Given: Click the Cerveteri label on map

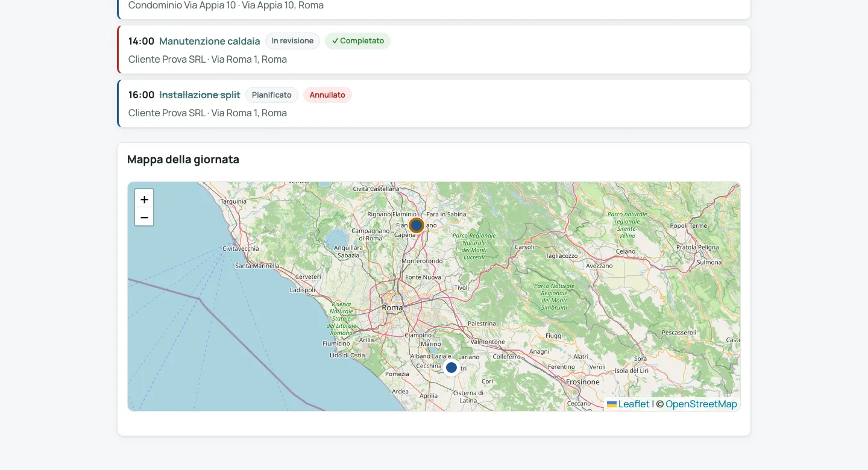Looking at the screenshot, I should click(308, 277).
